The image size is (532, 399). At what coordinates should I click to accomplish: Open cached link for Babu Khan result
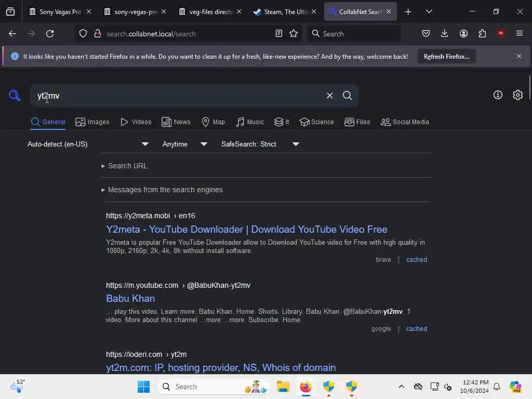click(416, 329)
